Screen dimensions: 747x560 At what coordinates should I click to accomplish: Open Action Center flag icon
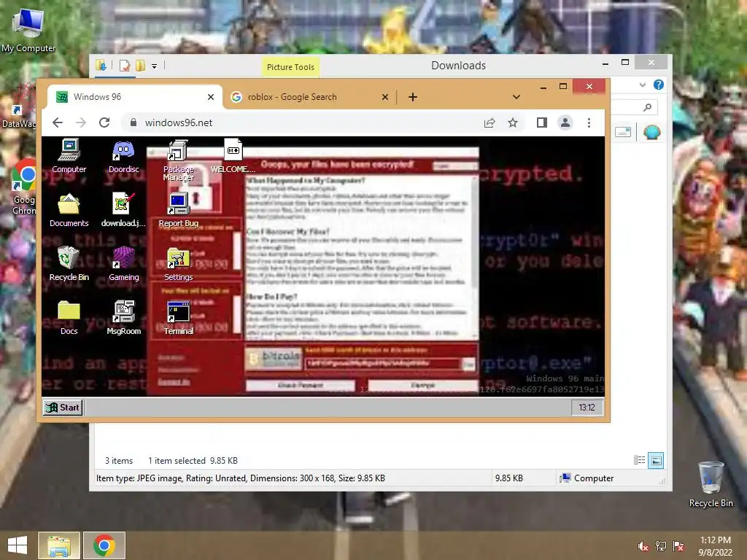(678, 546)
